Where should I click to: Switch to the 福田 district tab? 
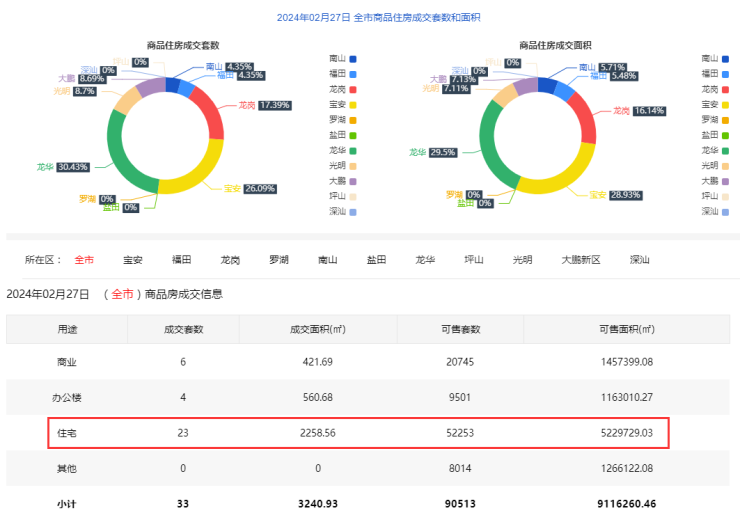181,260
